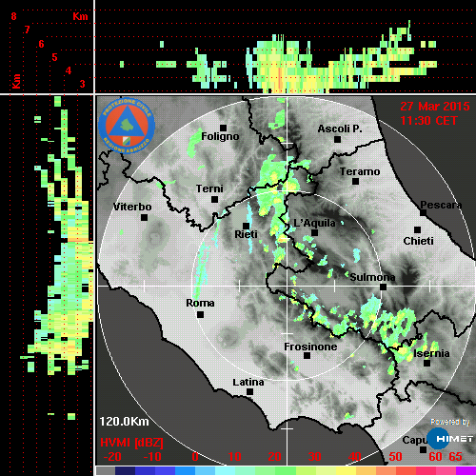This screenshot has width=476, height=476.
Task: Click the Frosinone city marker square
Action: click(x=307, y=356)
